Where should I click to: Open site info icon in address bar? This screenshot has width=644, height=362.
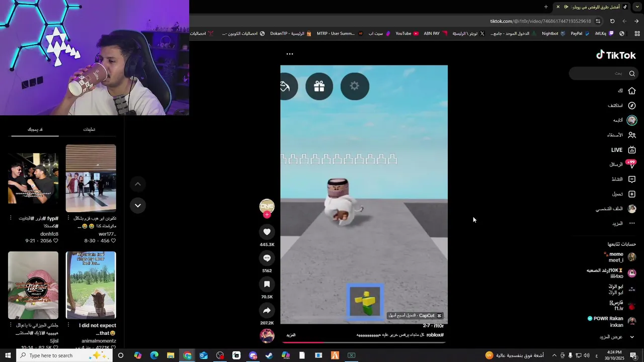click(598, 21)
